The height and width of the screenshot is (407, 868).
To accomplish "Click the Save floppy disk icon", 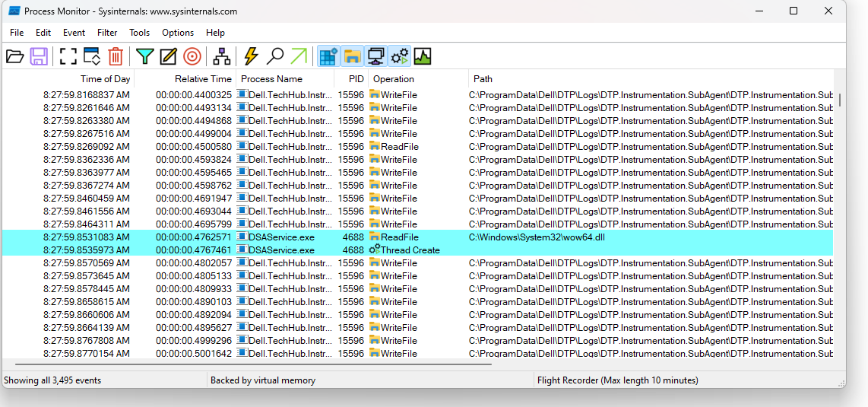I will (39, 56).
